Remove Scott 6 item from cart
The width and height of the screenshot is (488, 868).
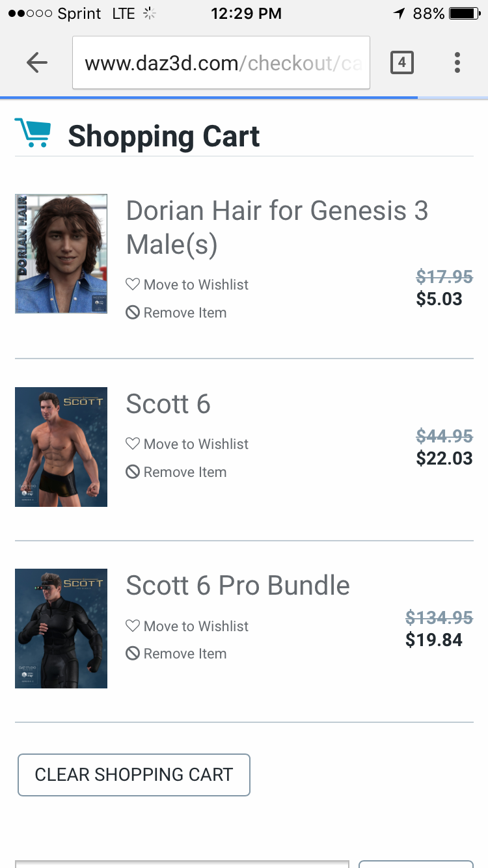(x=185, y=472)
